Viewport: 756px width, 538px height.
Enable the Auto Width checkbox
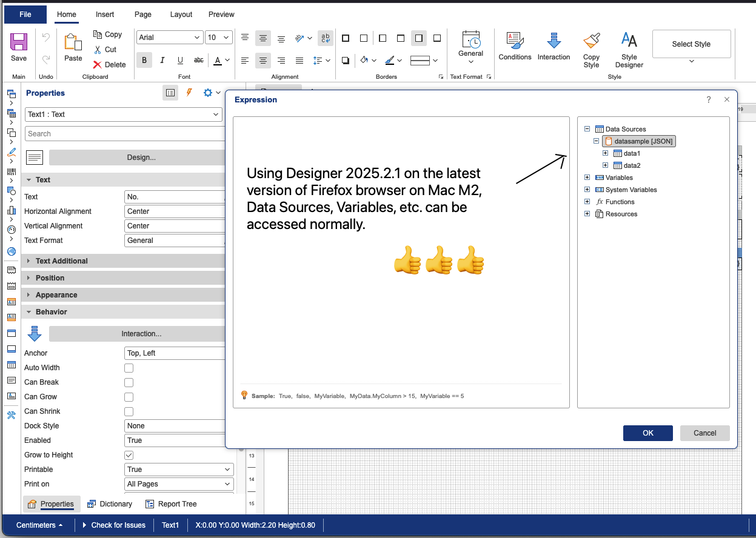129,368
